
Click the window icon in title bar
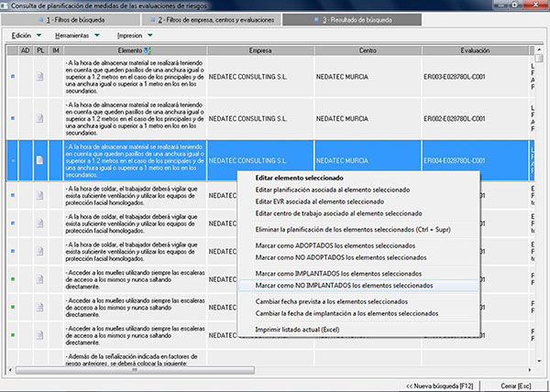pyautogui.click(x=5, y=5)
